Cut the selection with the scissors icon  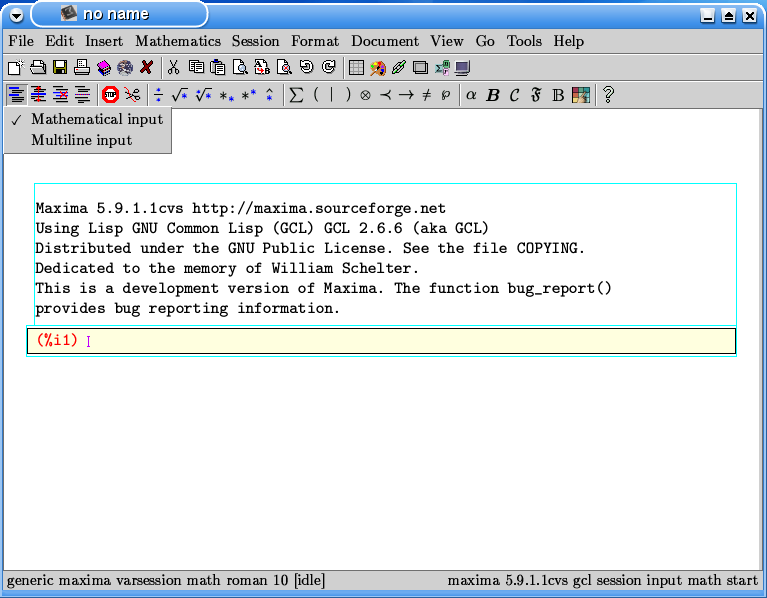click(x=173, y=67)
